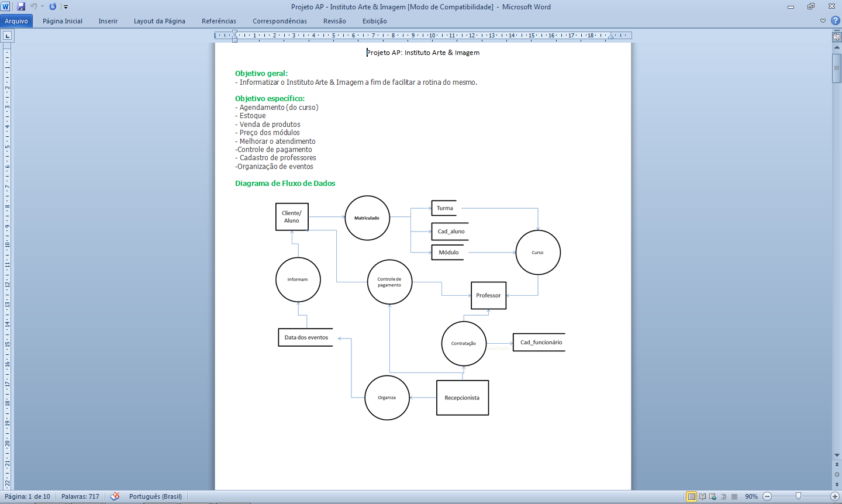842x504 pixels.
Task: Toggle the ruler button above vertical scrollbar
Action: click(x=837, y=36)
